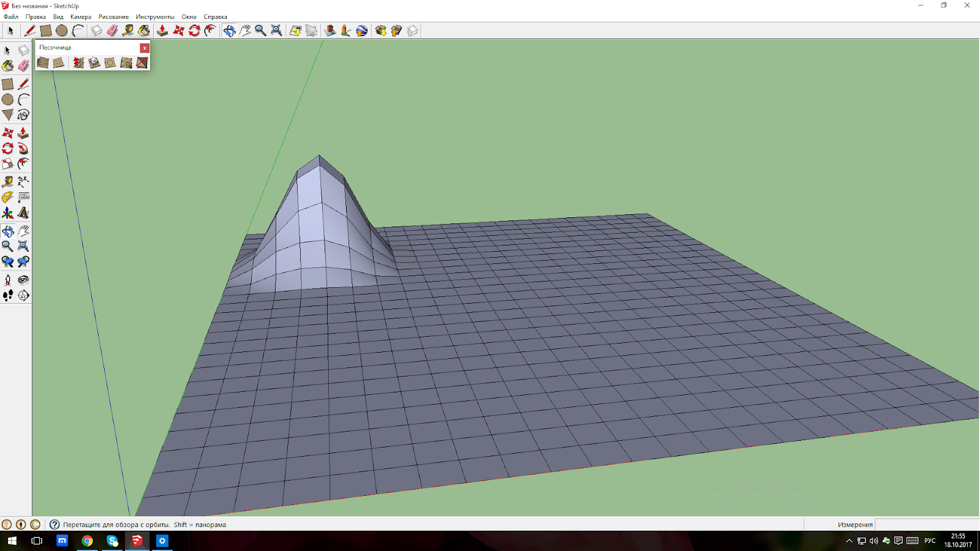The image size is (980, 551).
Task: Click the Pan hand in top toolbar
Action: click(245, 31)
